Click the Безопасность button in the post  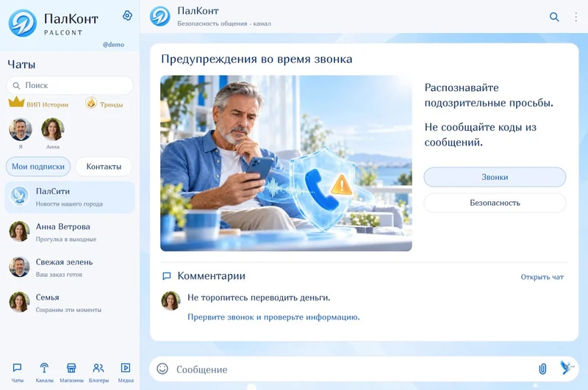point(495,203)
